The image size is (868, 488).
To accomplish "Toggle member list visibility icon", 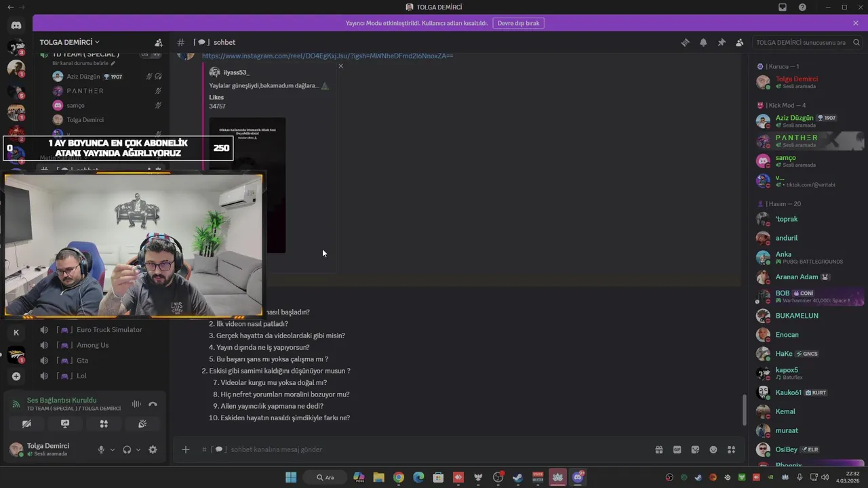I will click(x=739, y=42).
